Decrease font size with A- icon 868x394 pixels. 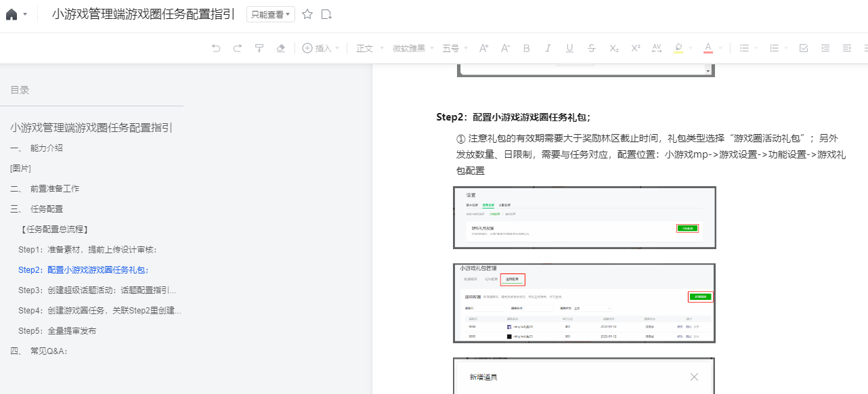point(505,48)
